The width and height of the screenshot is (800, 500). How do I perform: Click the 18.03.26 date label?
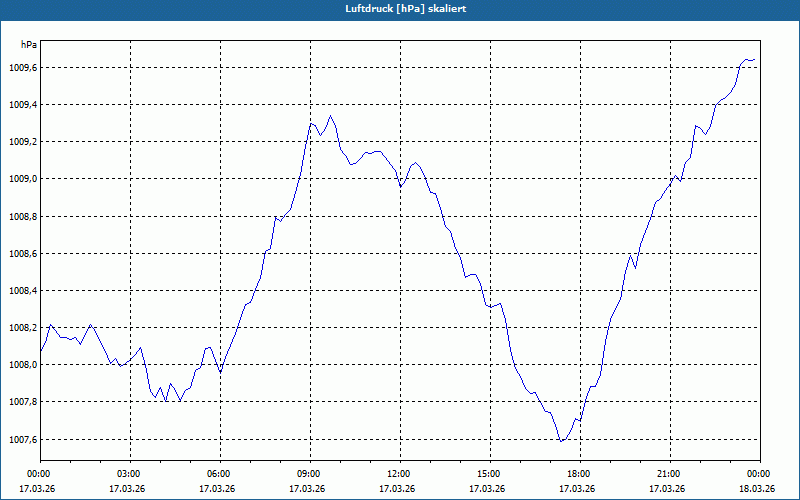pos(757,489)
